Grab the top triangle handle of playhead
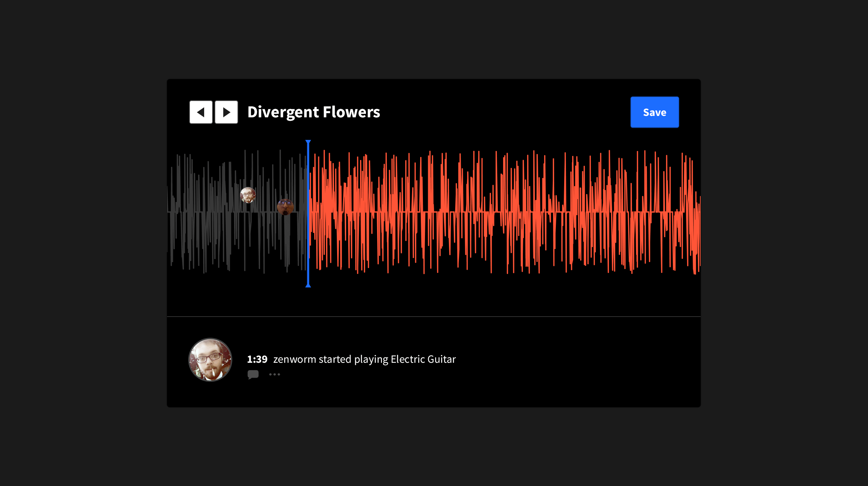The height and width of the screenshot is (486, 868). coord(308,142)
